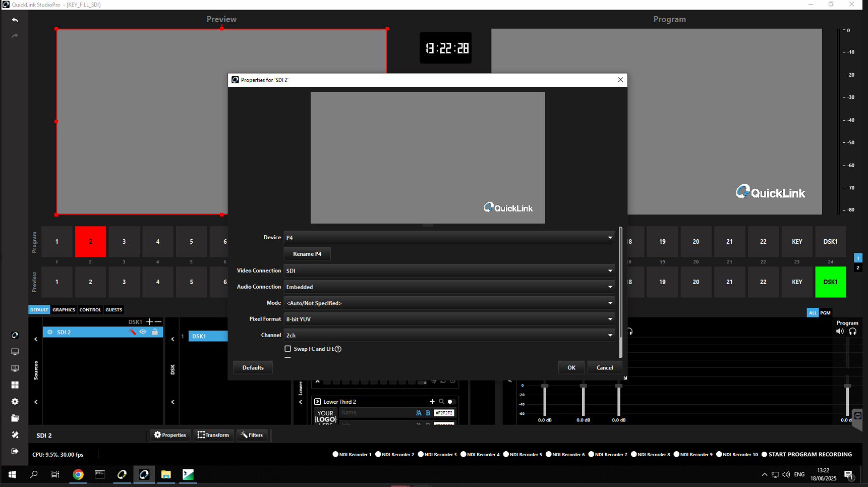Switch to the GUESTS tab
This screenshot has width=868, height=487.
click(x=113, y=310)
